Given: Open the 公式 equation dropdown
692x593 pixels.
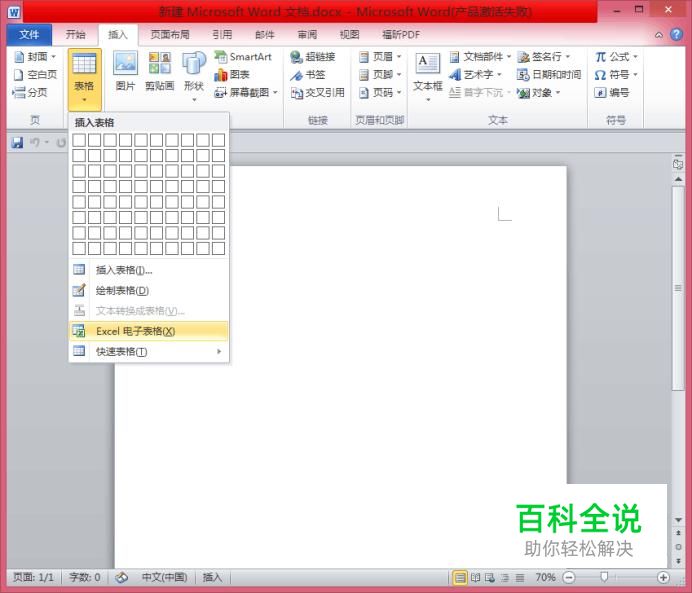Looking at the screenshot, I should (x=616, y=56).
